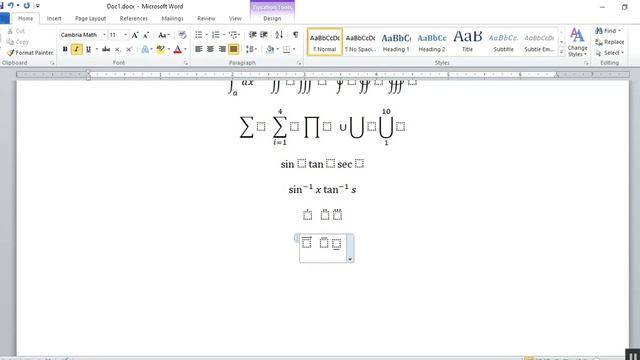Toggle bold formatting
The image size is (640, 360).
click(x=65, y=49)
